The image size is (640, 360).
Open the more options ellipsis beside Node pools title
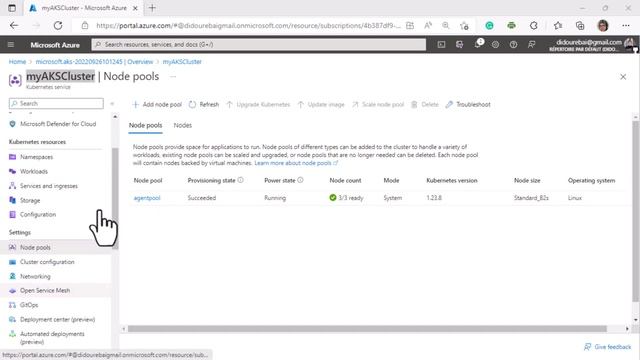(x=173, y=76)
